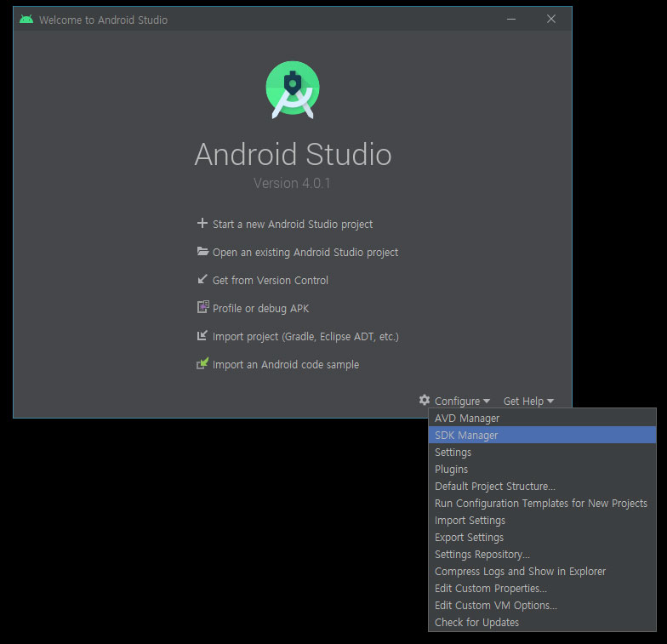Choose Plugins in the Configure menu

click(542, 470)
